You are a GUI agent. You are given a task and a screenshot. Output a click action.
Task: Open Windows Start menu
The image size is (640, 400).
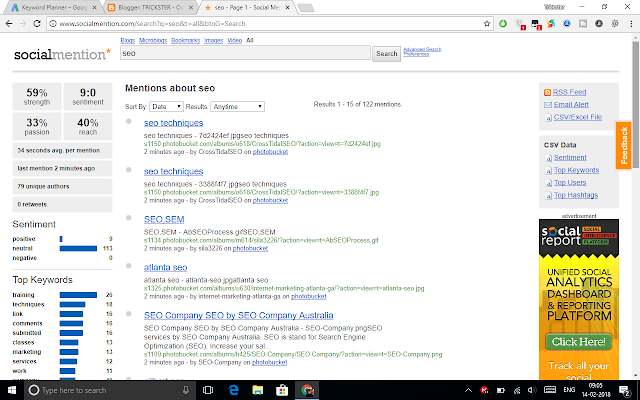(x=12, y=390)
